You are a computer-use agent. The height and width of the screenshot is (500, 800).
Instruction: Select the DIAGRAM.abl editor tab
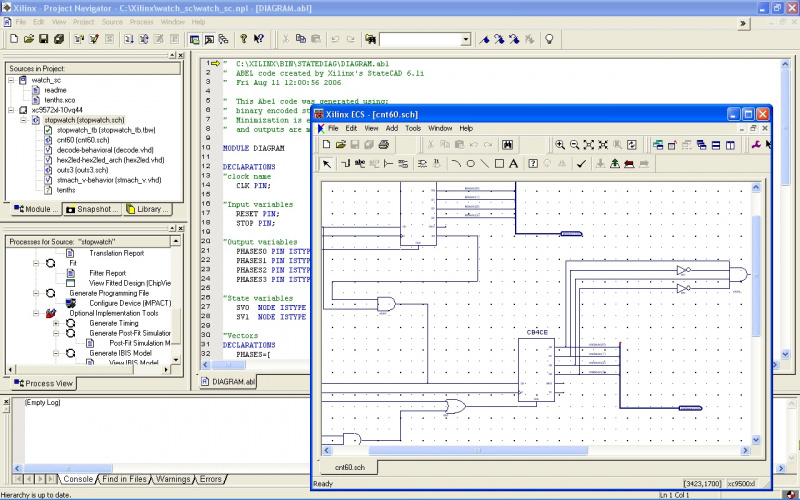tap(228, 382)
